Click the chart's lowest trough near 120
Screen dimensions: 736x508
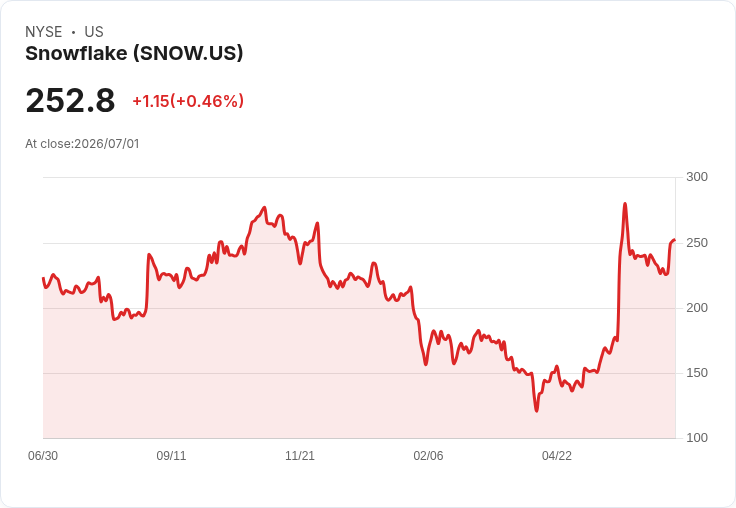537,411
